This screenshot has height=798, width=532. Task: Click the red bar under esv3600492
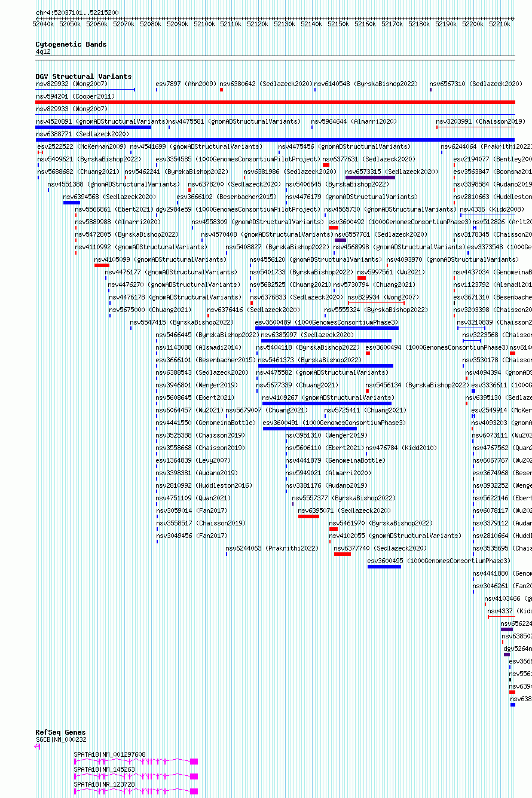coord(333,228)
